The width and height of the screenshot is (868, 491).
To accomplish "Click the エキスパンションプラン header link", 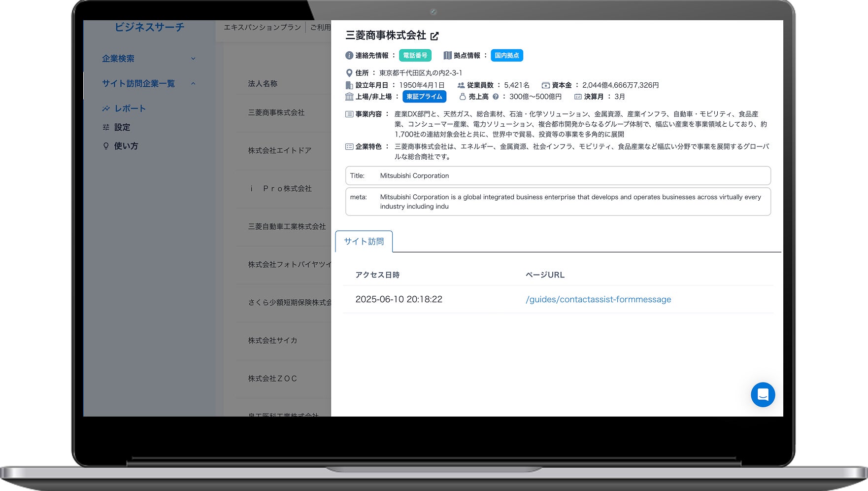I will pos(263,28).
